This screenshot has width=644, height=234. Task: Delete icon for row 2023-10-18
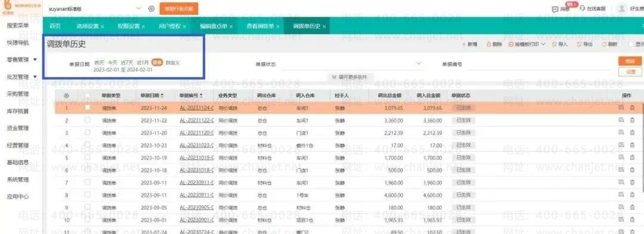pos(632,170)
